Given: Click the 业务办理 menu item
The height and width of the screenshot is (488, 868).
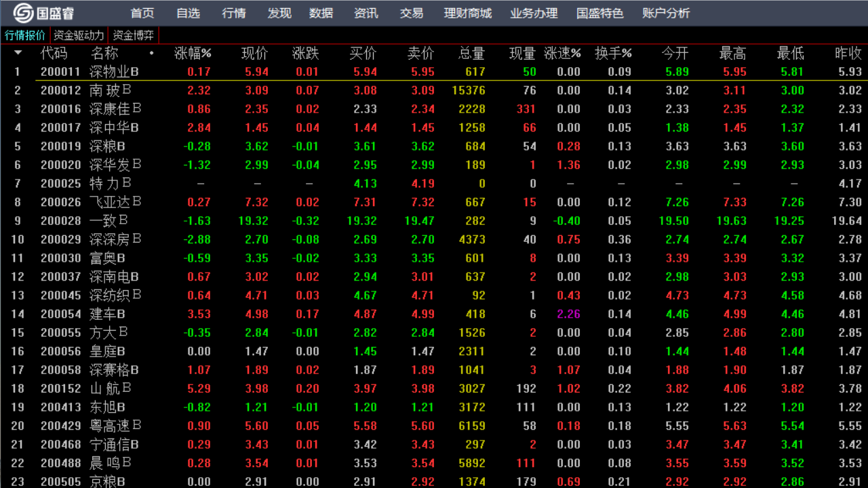Looking at the screenshot, I should pos(533,12).
